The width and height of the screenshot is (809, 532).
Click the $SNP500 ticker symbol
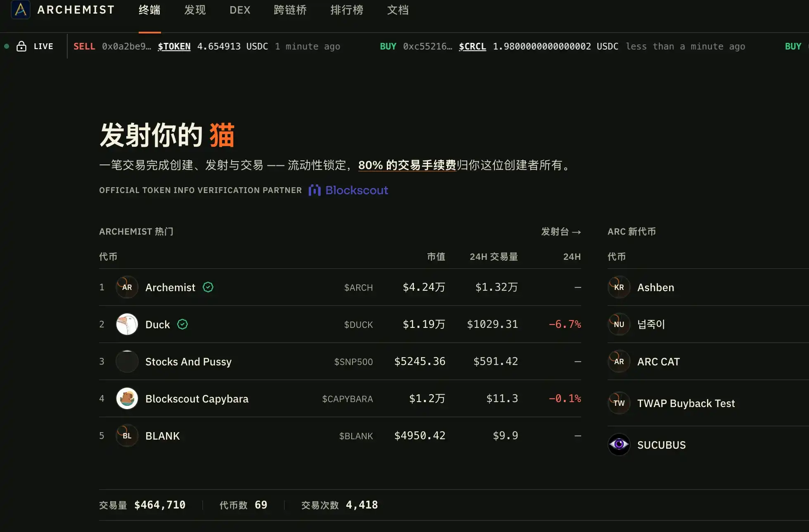(353, 362)
